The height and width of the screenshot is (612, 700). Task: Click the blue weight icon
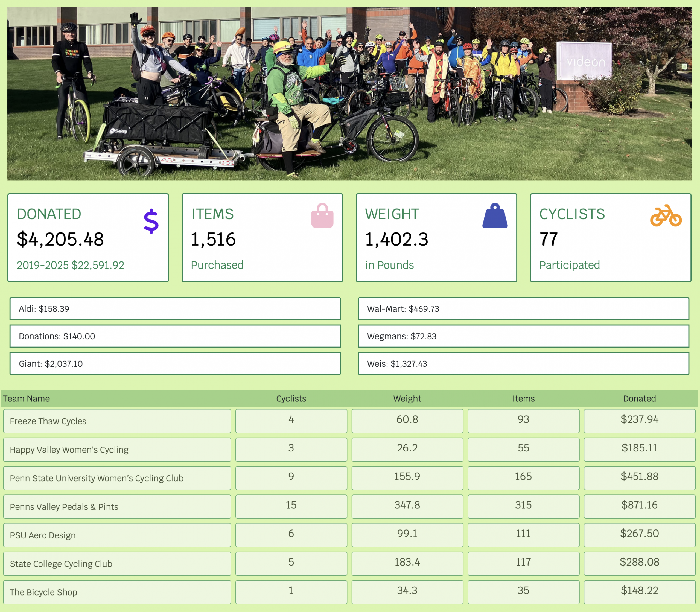[x=495, y=216]
